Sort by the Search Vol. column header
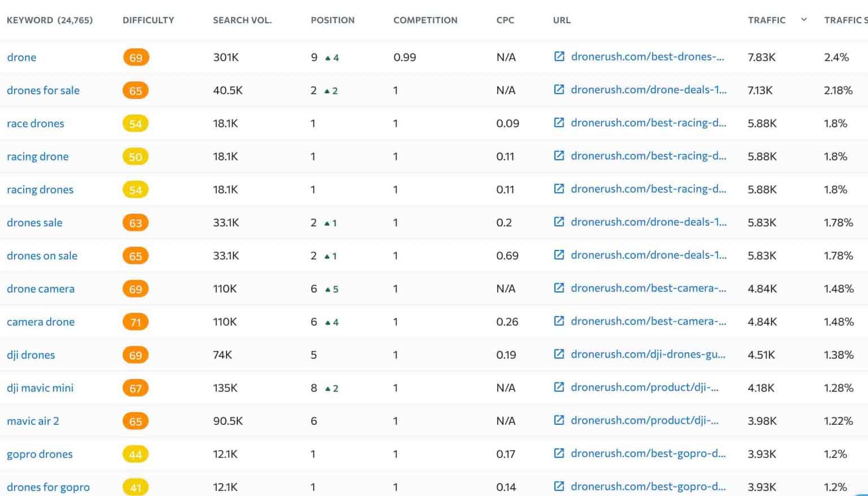The width and height of the screenshot is (868, 496). point(242,20)
